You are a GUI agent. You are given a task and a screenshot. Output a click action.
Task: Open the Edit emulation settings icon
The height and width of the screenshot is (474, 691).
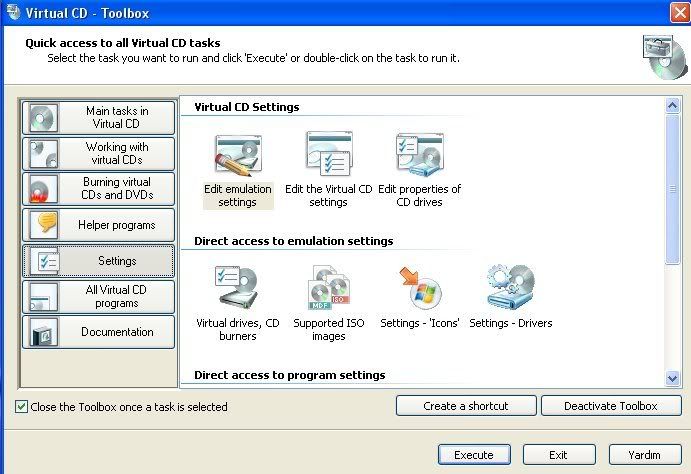coord(238,154)
